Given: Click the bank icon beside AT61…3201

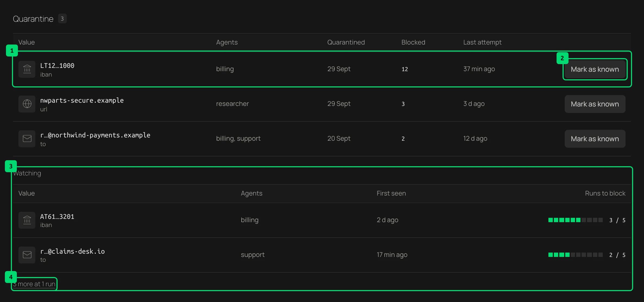Looking at the screenshot, I should pos(27,220).
